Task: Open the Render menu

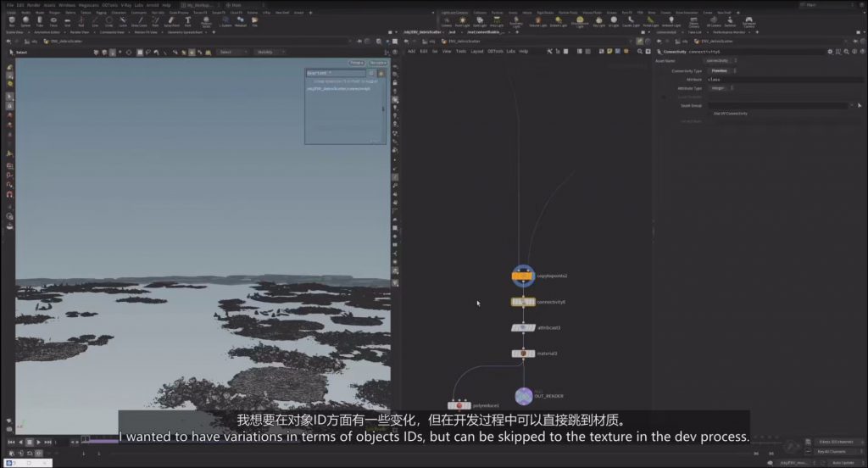Action: pyautogui.click(x=34, y=5)
